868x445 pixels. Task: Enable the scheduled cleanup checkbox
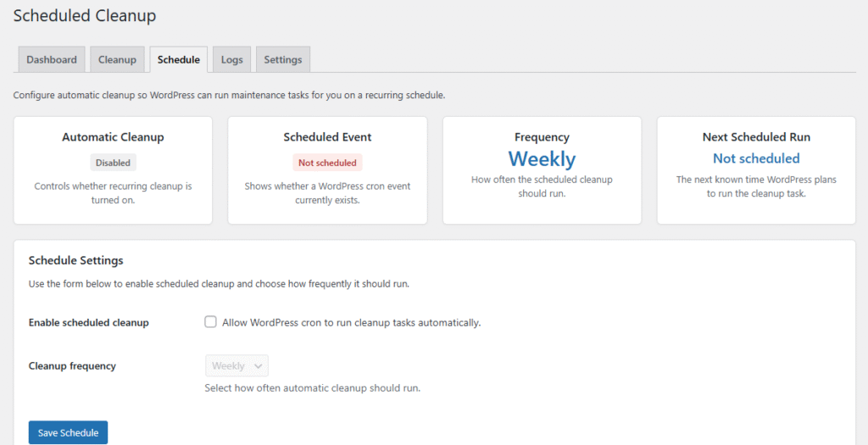click(210, 322)
